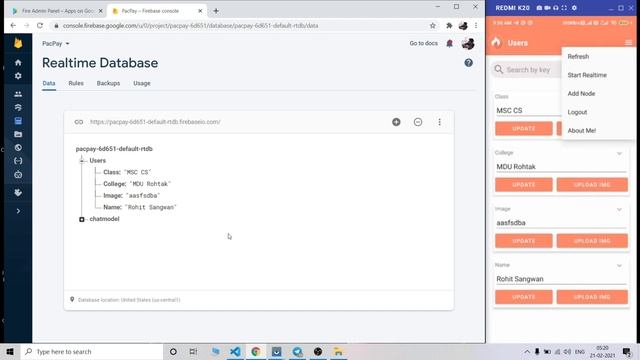Add child node plus icon
Image resolution: width=640 pixels, height=360 pixels.
pos(396,122)
